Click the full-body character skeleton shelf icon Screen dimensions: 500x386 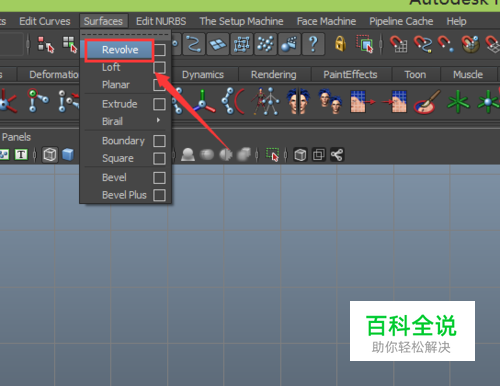point(265,101)
